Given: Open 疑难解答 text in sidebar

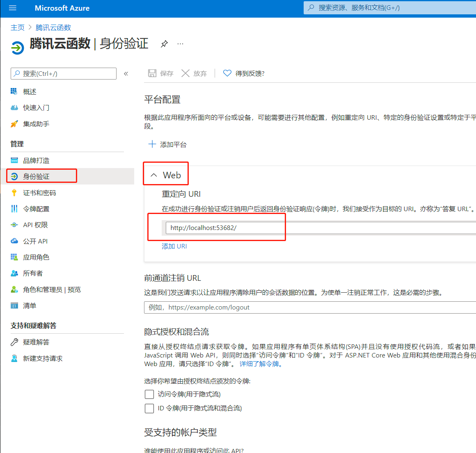Looking at the screenshot, I should (x=36, y=342).
